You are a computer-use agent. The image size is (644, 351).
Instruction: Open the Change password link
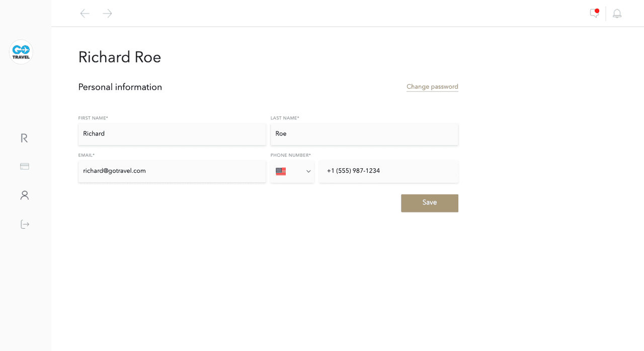[x=432, y=87]
